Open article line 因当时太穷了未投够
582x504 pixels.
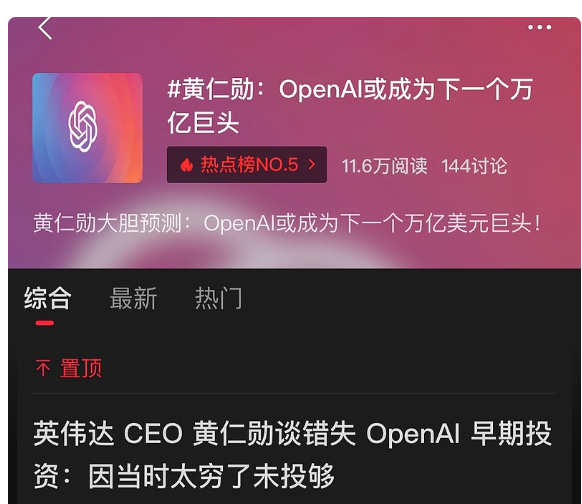pyautogui.click(x=212, y=476)
